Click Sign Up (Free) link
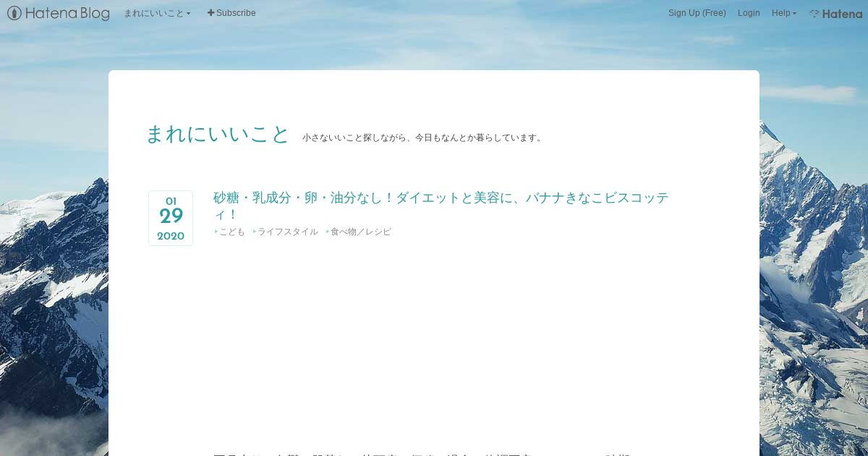868x456 pixels. (x=697, y=13)
